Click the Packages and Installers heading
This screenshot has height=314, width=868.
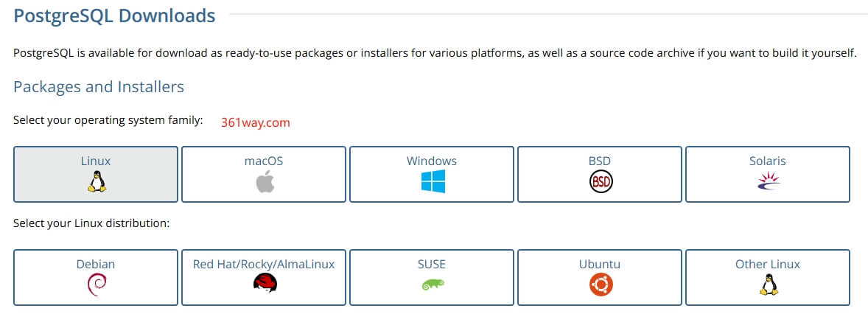click(x=99, y=87)
